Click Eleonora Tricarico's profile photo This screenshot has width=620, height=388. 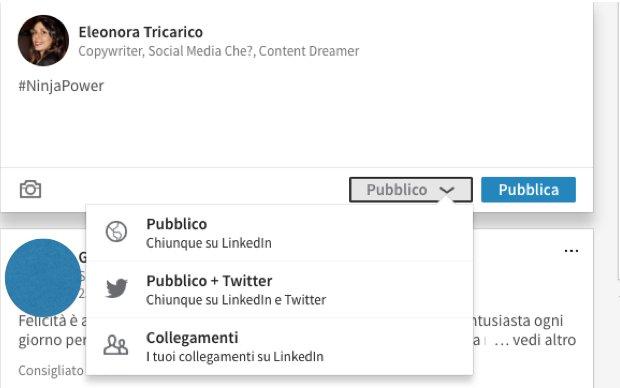pos(43,40)
